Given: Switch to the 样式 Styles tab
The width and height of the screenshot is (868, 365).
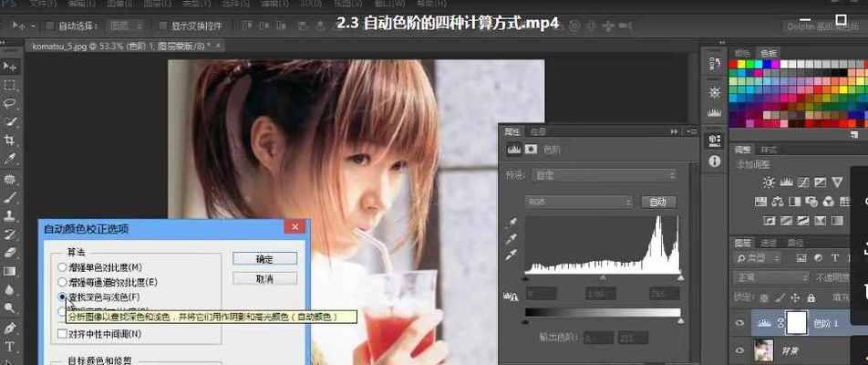Looking at the screenshot, I should [x=769, y=150].
